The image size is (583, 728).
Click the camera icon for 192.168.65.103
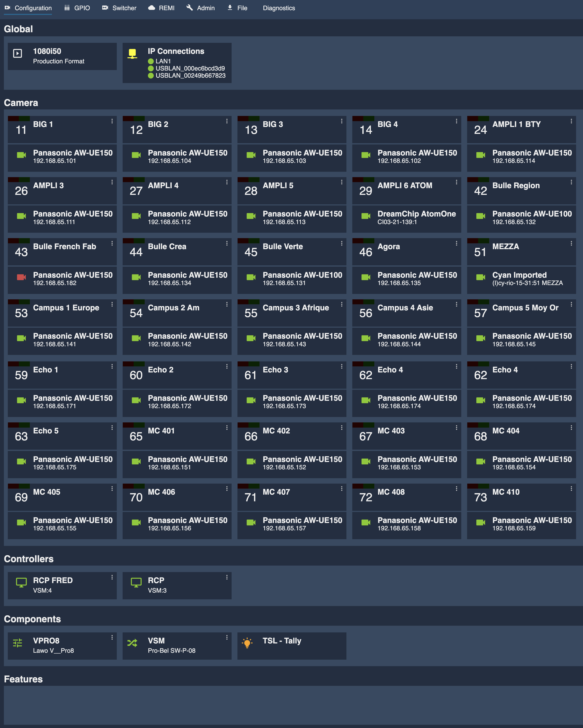click(x=251, y=155)
